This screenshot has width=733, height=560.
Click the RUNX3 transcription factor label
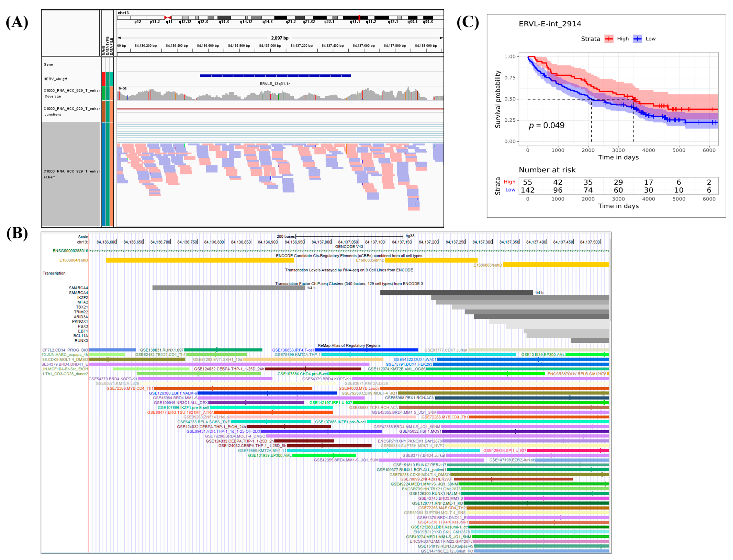(x=81, y=341)
